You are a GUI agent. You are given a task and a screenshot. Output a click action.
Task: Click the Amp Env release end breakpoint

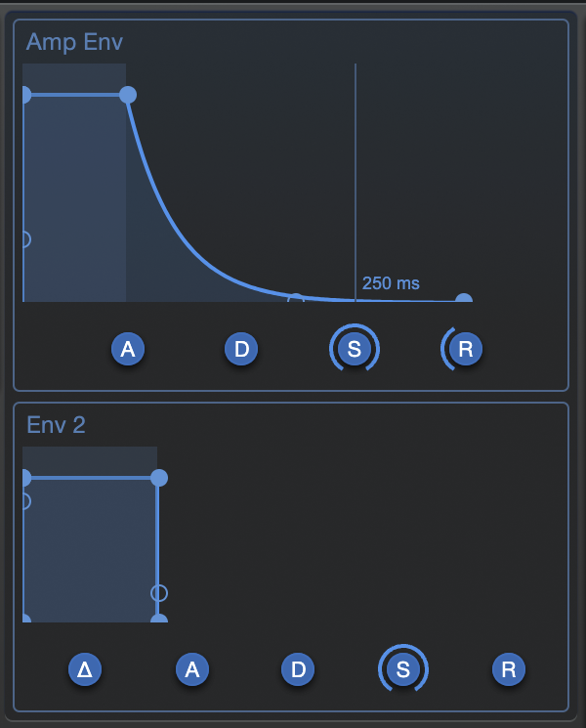click(464, 298)
